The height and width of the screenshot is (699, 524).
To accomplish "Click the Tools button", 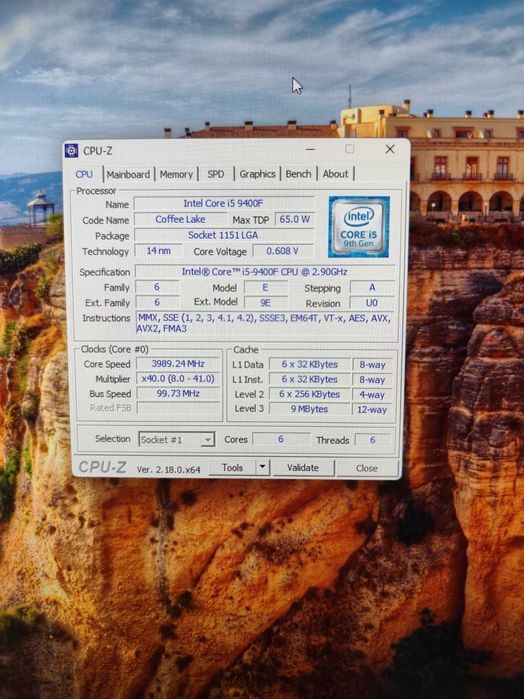I will [233, 467].
